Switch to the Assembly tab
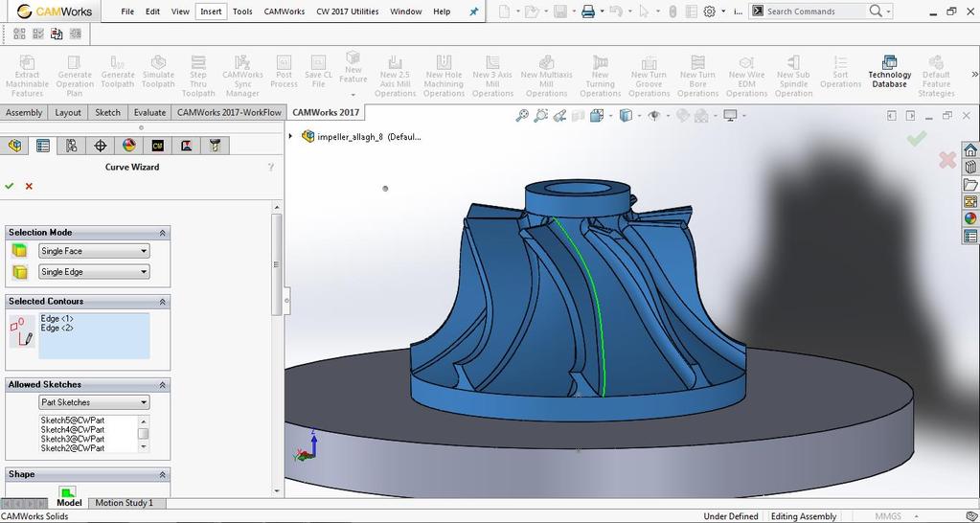 coord(24,112)
